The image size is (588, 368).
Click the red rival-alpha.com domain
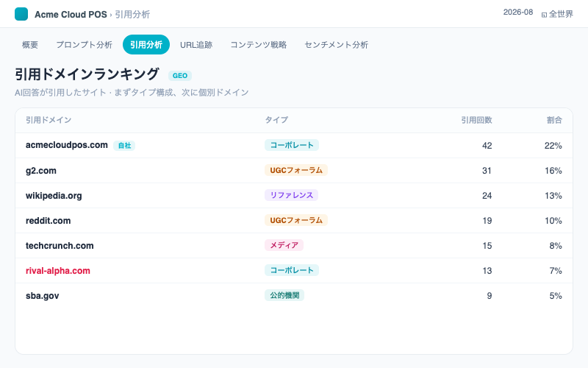[58, 271]
